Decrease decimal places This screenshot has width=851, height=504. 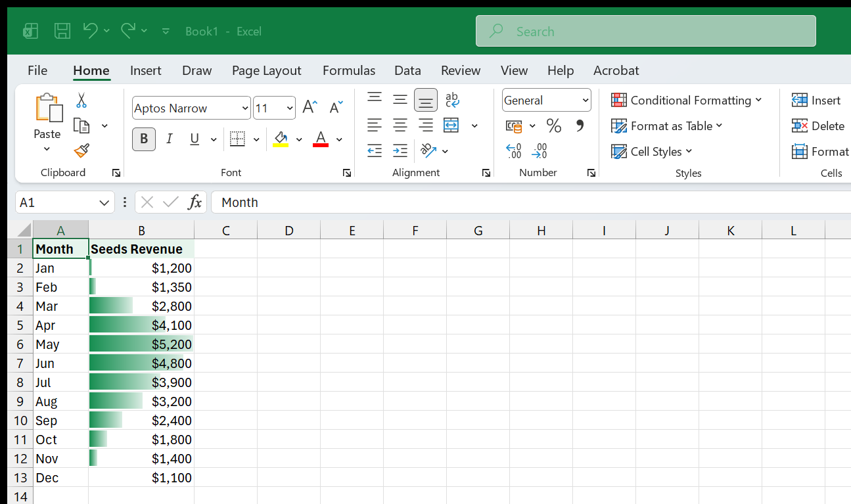point(540,151)
